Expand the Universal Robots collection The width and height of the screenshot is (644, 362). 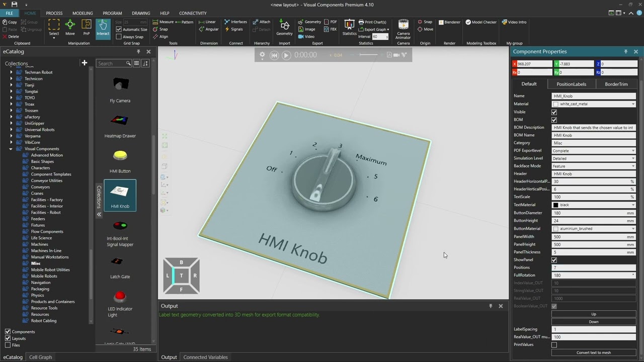11,130
